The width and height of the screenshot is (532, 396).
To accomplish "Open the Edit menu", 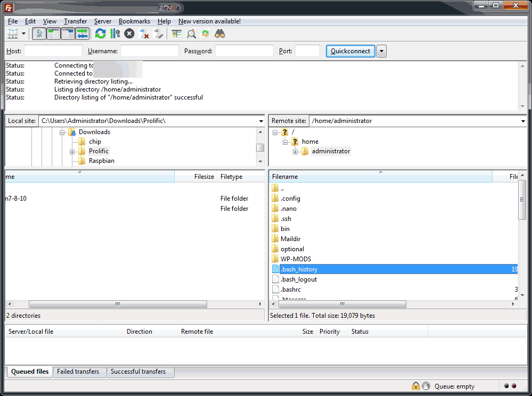I will tap(30, 21).
